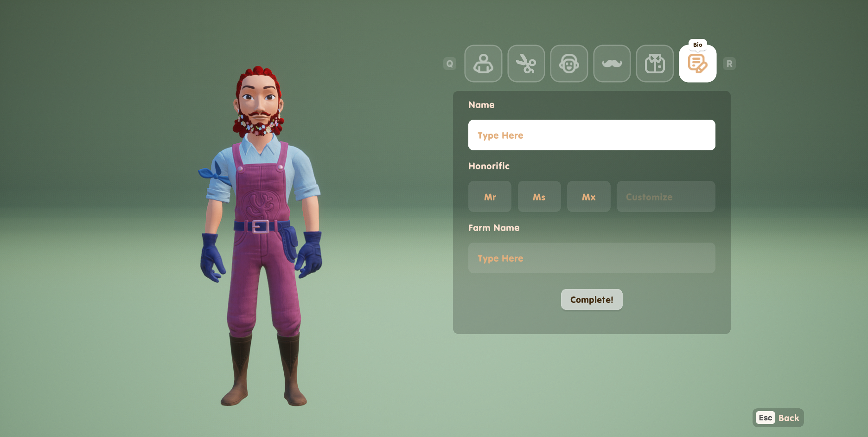
Task: Click the Q previous-tab key hint
Action: click(449, 64)
